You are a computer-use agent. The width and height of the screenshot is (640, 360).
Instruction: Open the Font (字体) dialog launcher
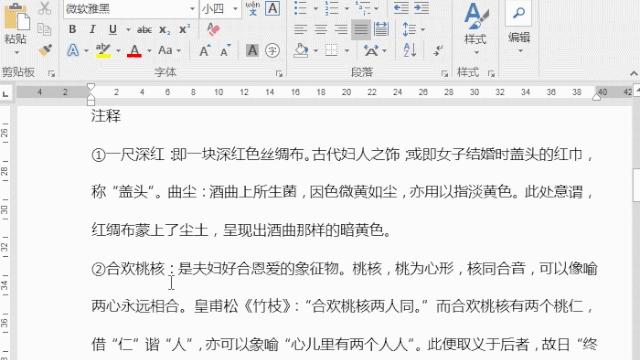coord(279,73)
